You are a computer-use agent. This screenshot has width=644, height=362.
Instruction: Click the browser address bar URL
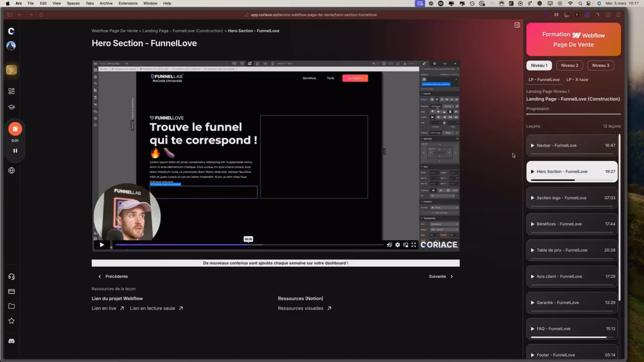pyautogui.click(x=313, y=15)
